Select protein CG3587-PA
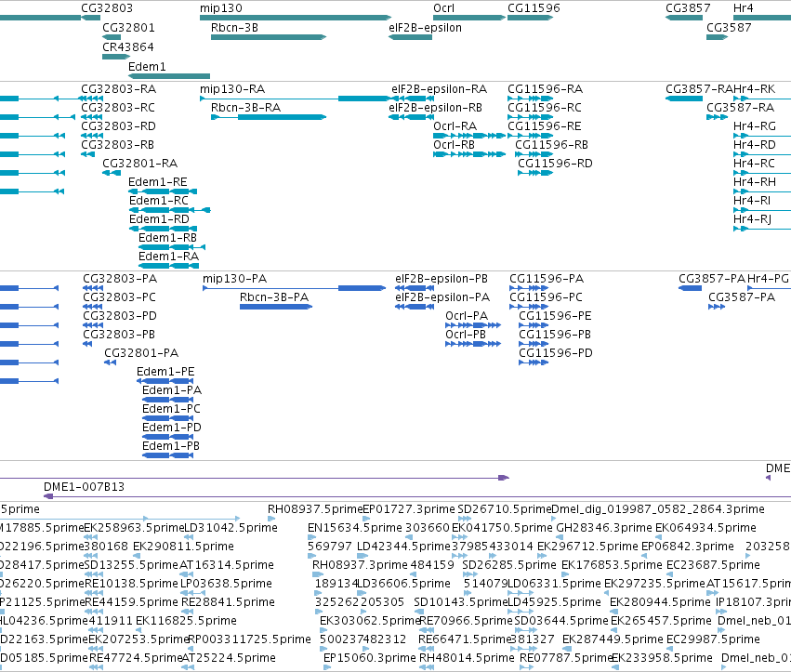Viewport: 791px width, 672px height. point(717,307)
